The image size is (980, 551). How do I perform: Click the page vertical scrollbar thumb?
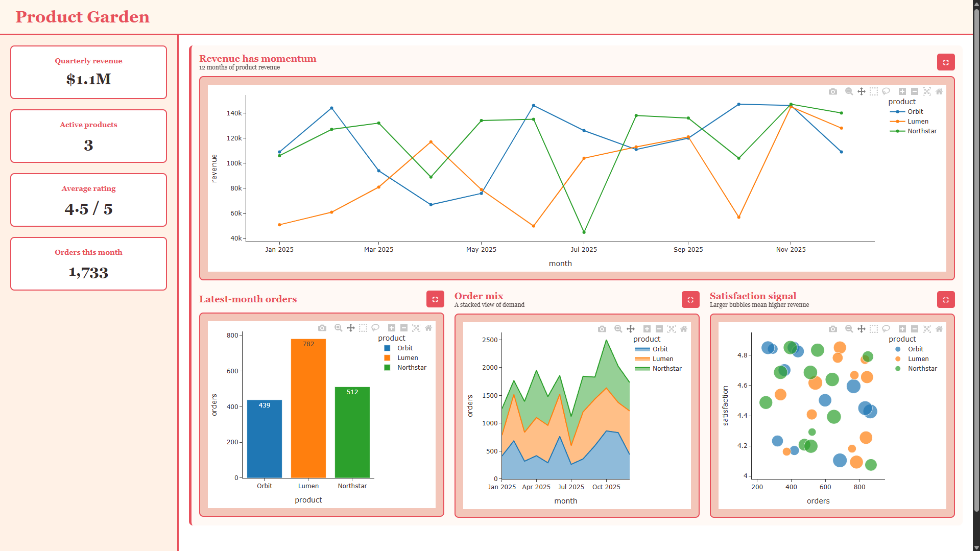tap(976, 260)
